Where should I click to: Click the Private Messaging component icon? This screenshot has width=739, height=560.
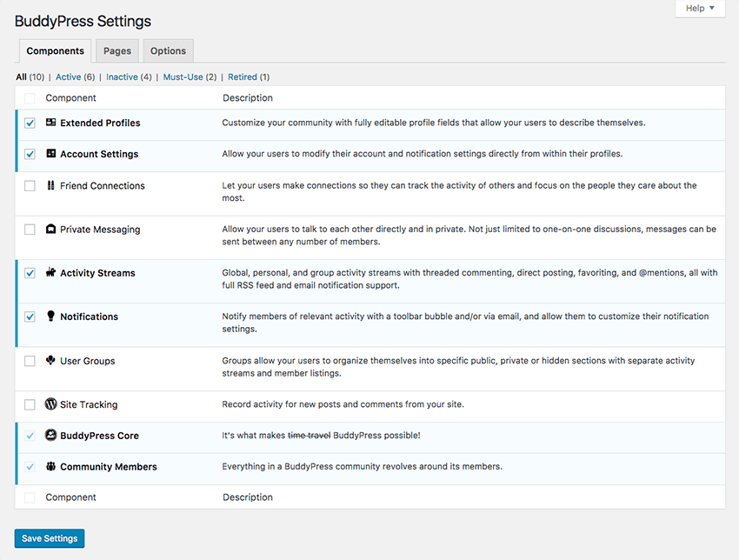[51, 229]
